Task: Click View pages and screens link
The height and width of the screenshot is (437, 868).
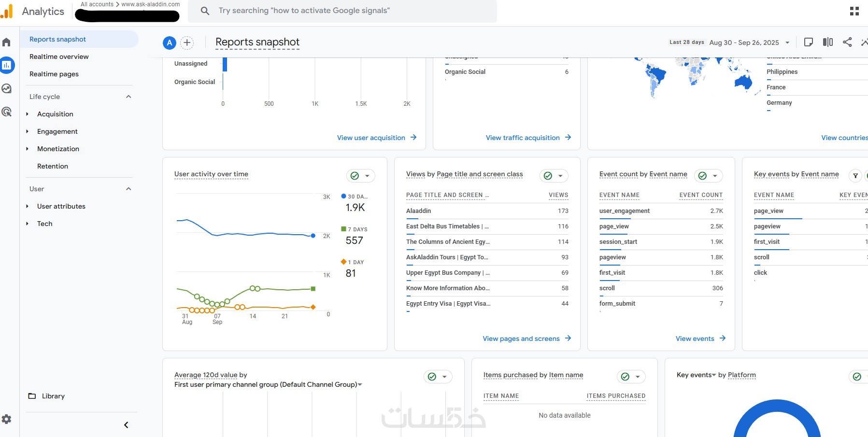Action: (x=526, y=338)
